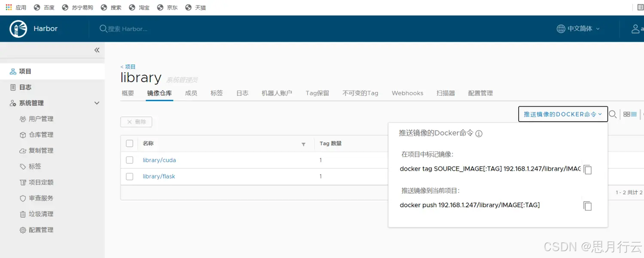Switch to the Webhooks tab
The image size is (644, 258).
click(x=407, y=93)
